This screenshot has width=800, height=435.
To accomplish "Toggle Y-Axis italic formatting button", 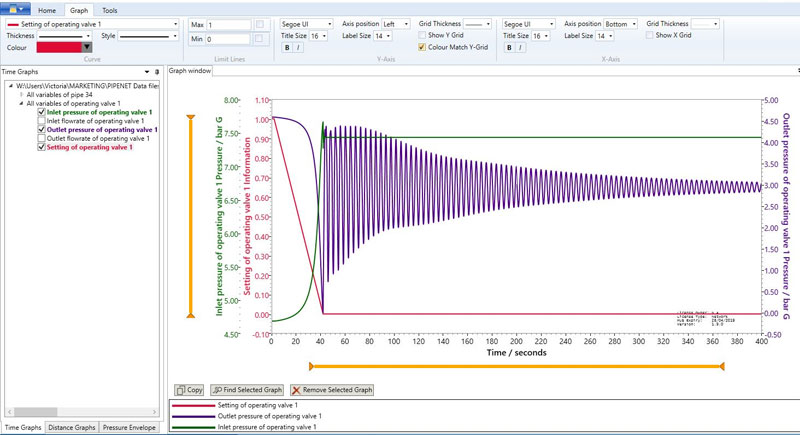I will pos(298,47).
